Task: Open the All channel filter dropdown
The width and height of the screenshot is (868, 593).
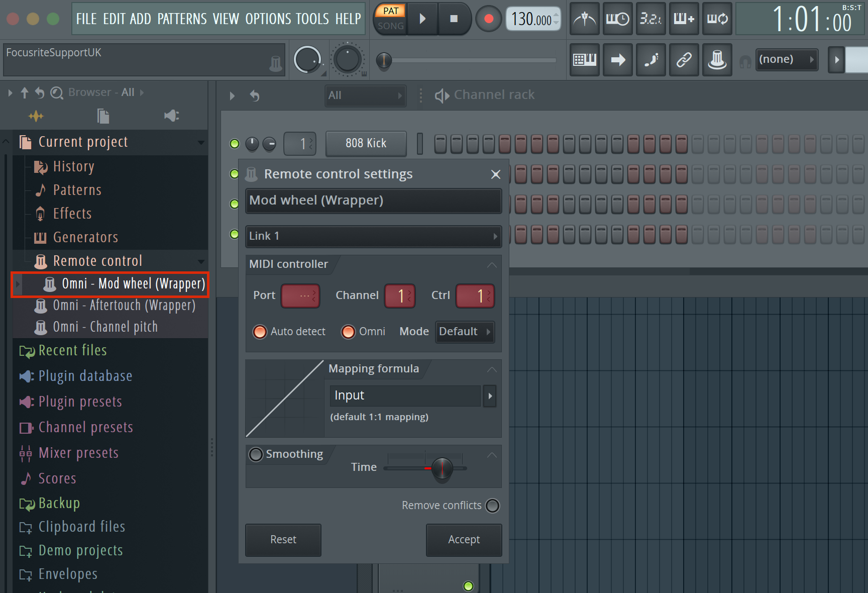Action: point(365,95)
